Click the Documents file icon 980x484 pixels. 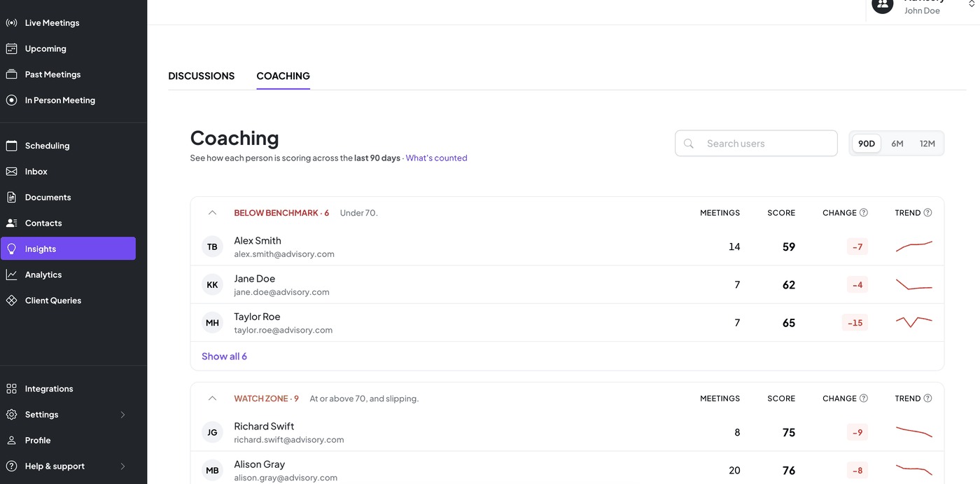pos(11,198)
